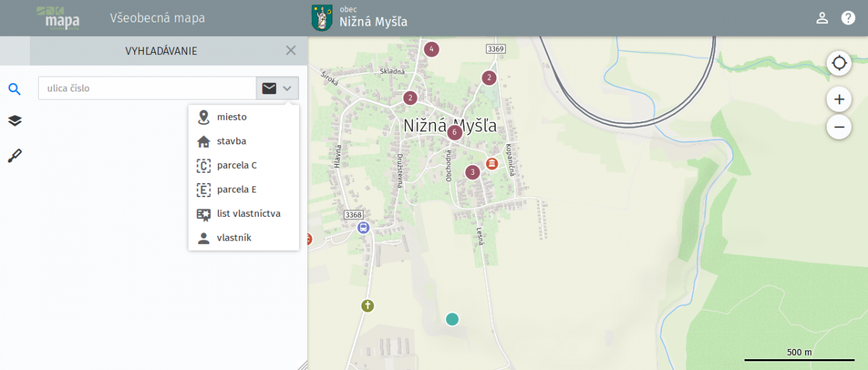Select 'parcela E' from search options
The image size is (868, 370).
tap(237, 190)
